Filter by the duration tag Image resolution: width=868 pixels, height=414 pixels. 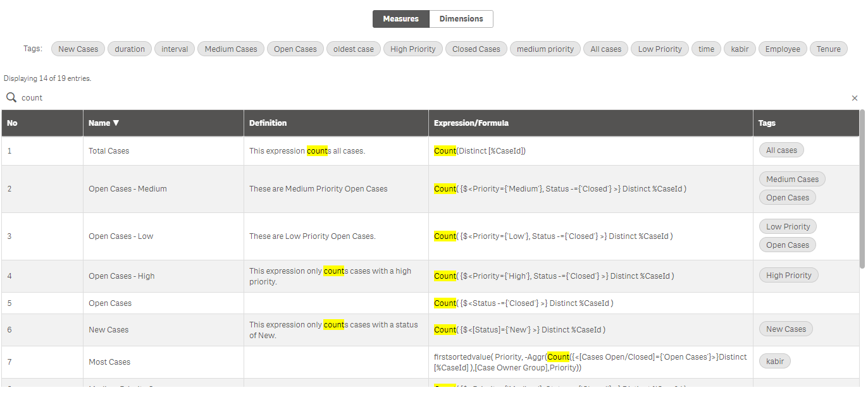click(130, 49)
